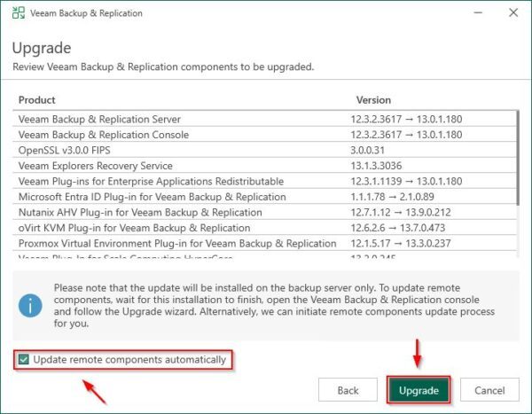Click the Upgrade page heading
The image size is (532, 414).
coord(42,48)
